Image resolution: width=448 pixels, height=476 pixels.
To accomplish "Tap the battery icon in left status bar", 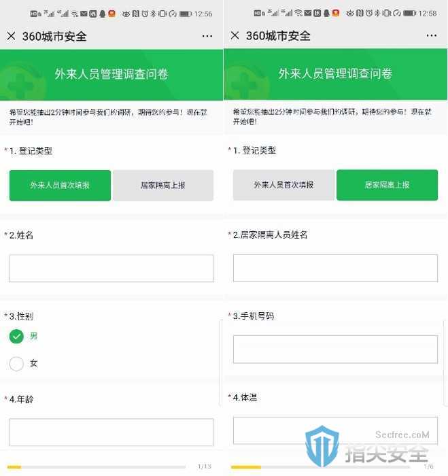I will click(x=185, y=14).
